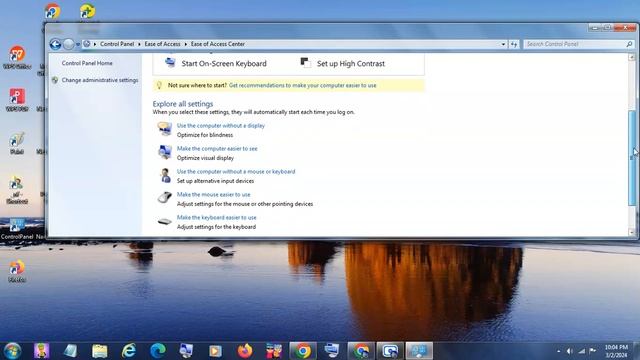Expand arrow after Control Panel breadcrumb
This screenshot has width=640, height=360.
139,44
